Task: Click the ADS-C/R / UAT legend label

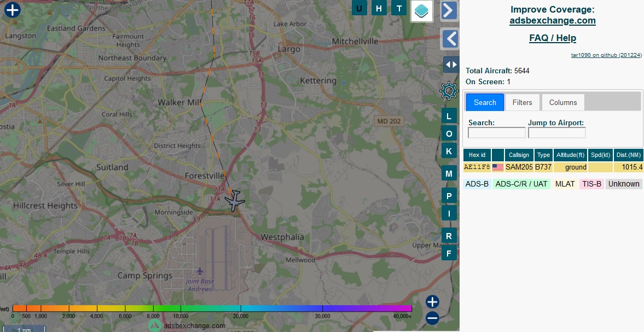Action: click(x=521, y=184)
